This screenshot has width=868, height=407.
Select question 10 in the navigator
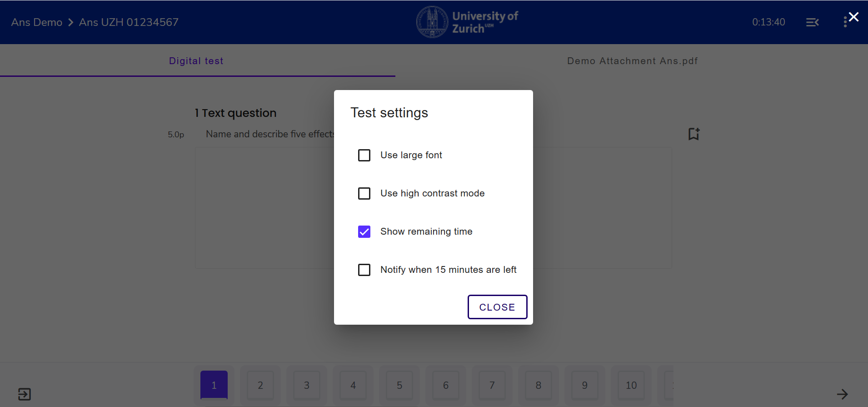[x=631, y=385]
